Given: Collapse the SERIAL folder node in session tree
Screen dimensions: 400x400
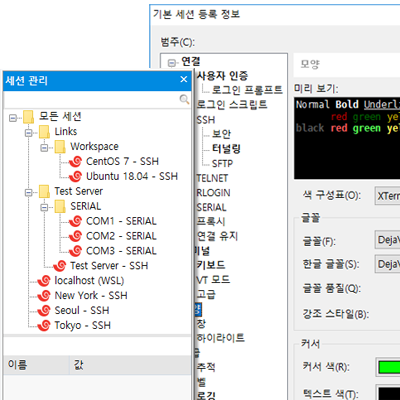Looking at the screenshot, I should [x=44, y=207].
